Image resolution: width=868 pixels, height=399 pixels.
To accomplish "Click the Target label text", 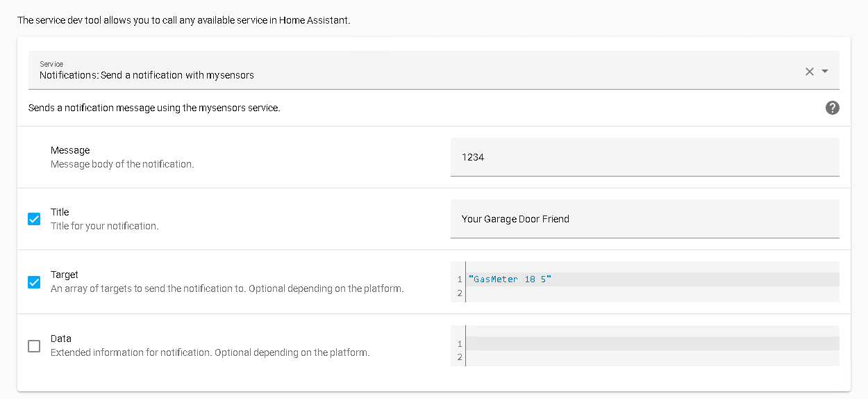I will pos(65,275).
